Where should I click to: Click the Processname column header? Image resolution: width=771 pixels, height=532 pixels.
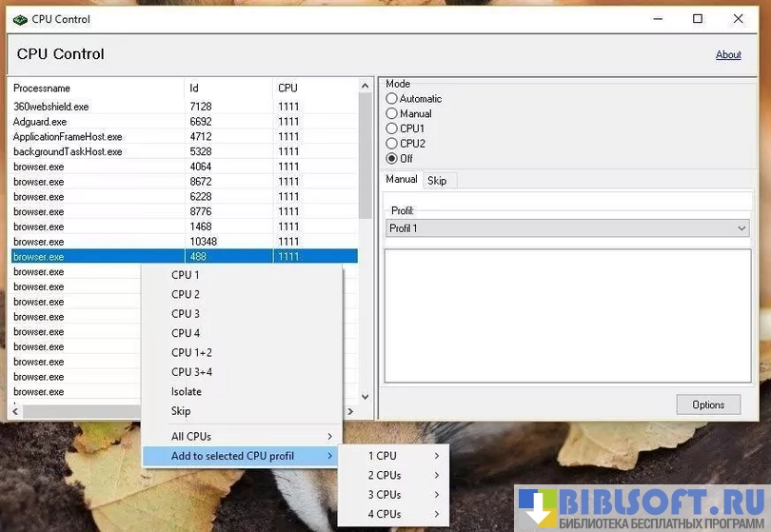click(95, 89)
